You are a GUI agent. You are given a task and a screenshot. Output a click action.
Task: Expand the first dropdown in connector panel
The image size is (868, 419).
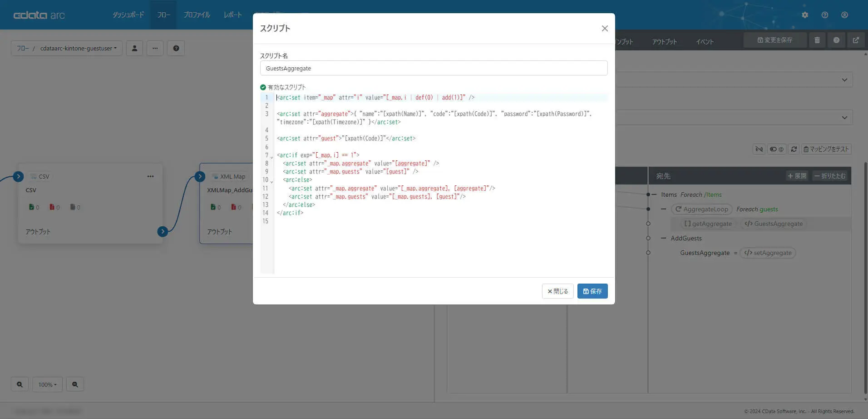[844, 80]
